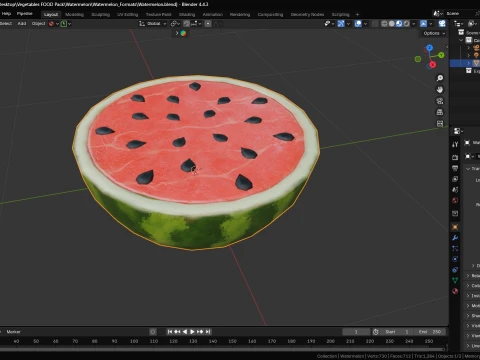
Task: Open the Pipeline menu
Action: (25, 14)
